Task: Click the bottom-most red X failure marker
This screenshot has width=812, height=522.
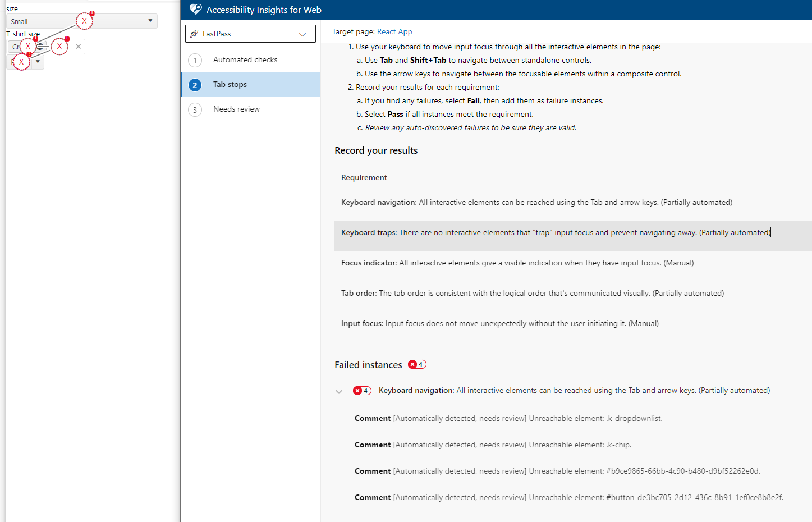Action: point(21,62)
